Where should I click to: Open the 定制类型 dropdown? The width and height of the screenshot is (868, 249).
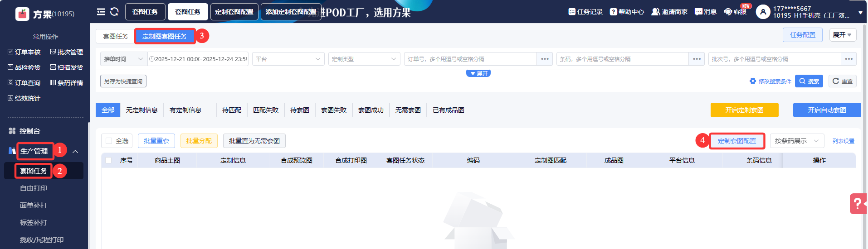[x=364, y=59]
